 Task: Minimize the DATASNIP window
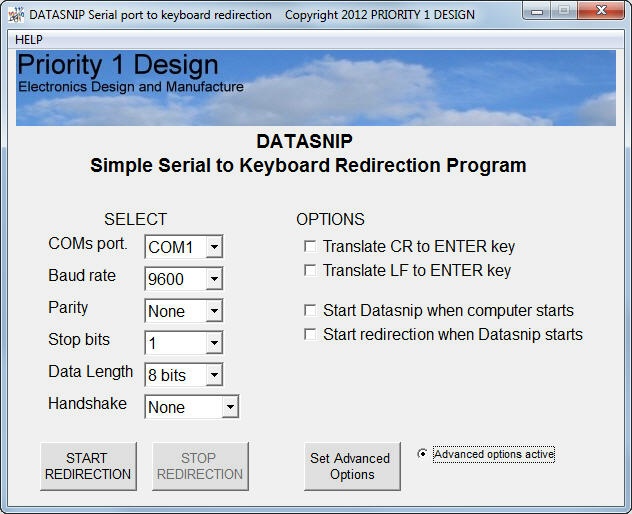click(x=537, y=11)
